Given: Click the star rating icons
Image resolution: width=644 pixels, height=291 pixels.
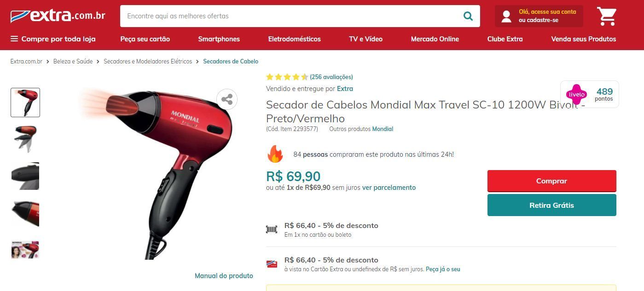Looking at the screenshot, I should [287, 77].
